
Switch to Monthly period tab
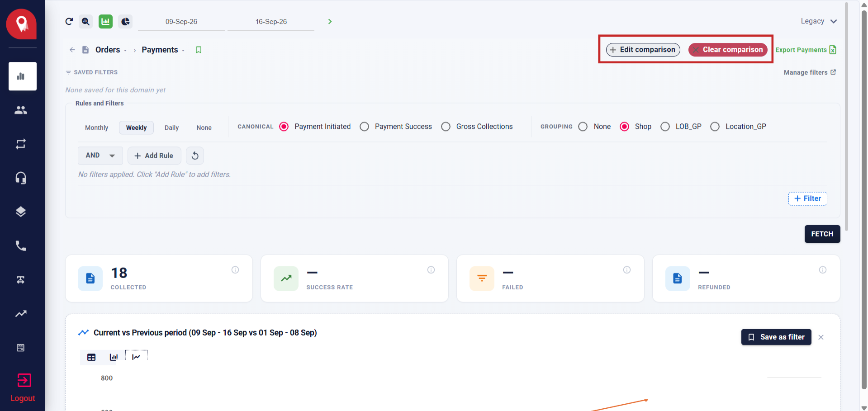tap(97, 128)
